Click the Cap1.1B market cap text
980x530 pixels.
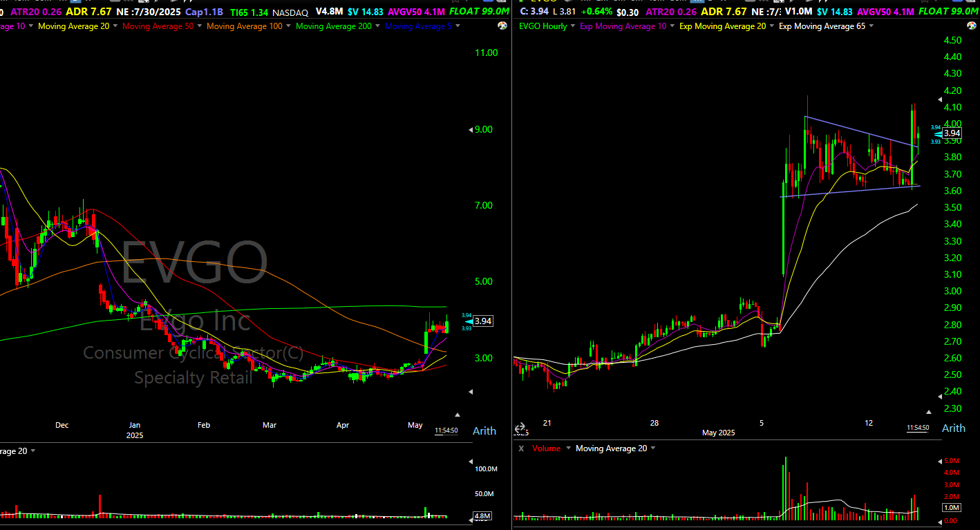[x=204, y=12]
